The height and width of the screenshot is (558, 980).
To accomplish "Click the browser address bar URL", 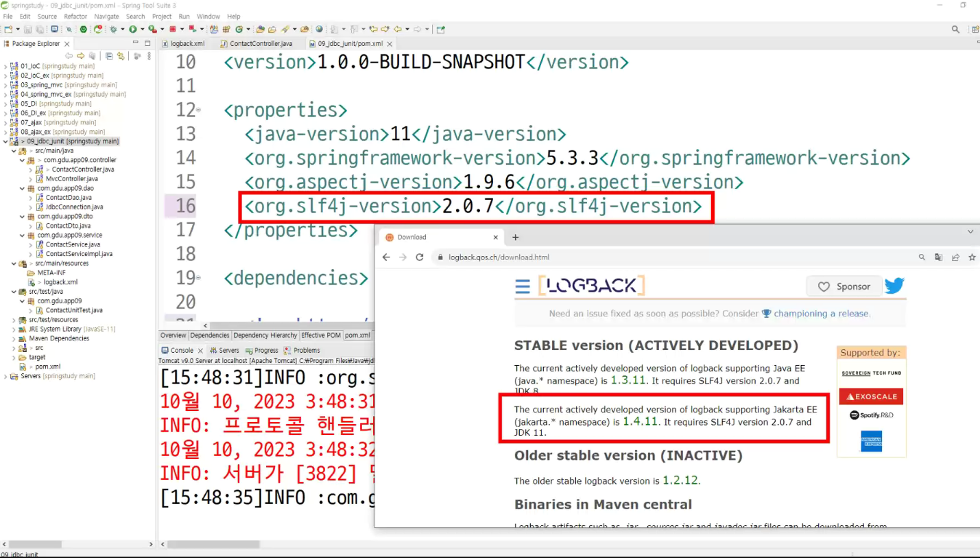I will coord(499,257).
